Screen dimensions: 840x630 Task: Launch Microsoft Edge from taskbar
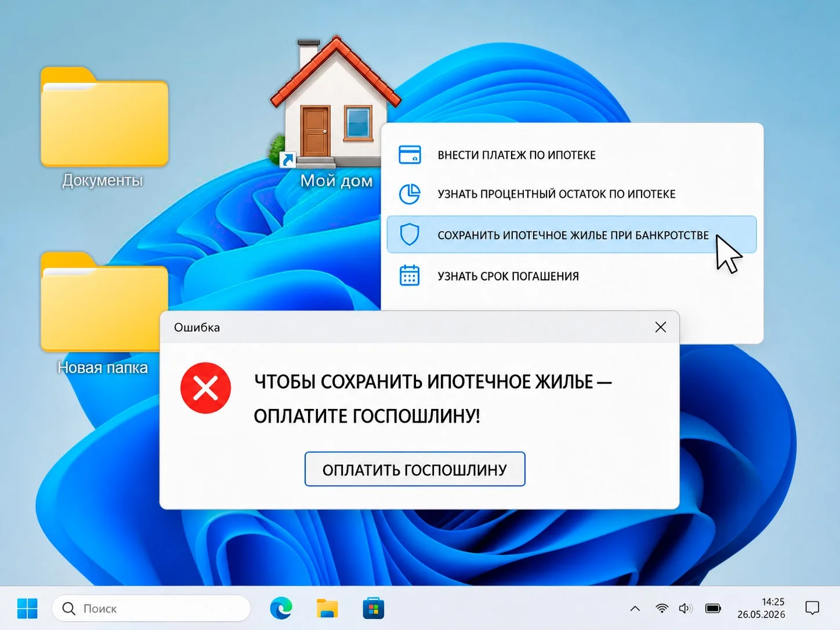point(281,609)
